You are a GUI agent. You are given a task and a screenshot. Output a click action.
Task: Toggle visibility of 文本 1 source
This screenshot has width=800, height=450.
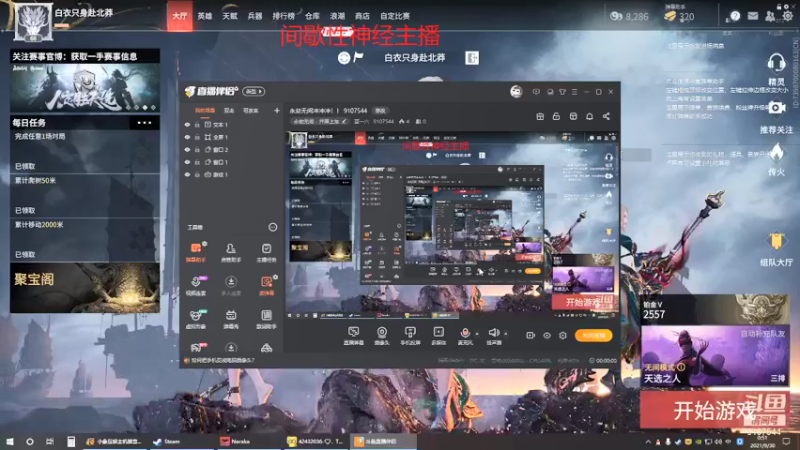[187, 124]
